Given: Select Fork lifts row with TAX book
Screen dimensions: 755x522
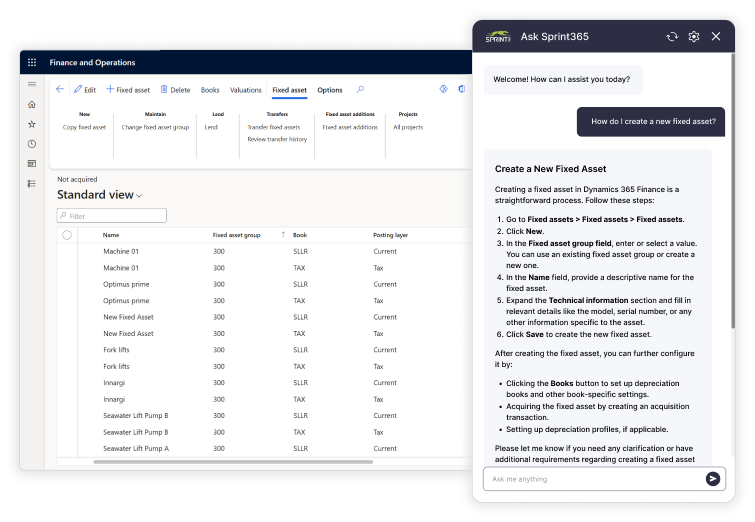Looking at the screenshot, I should pyautogui.click(x=264, y=366).
